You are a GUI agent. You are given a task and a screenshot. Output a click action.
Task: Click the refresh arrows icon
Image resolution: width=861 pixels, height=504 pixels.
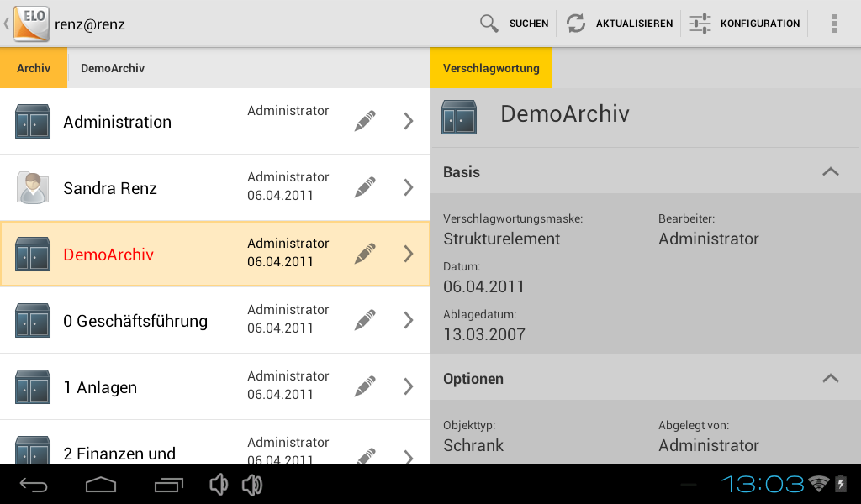pyautogui.click(x=575, y=24)
